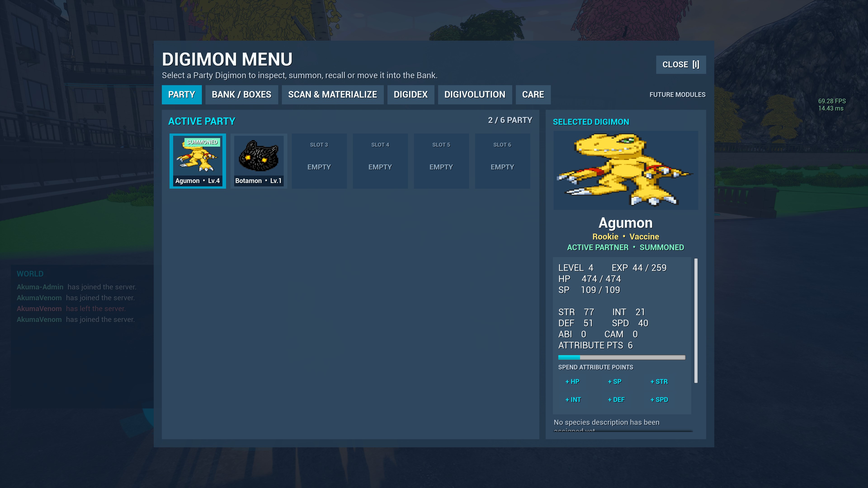Spend an attribute point on + DEF

pos(616,400)
